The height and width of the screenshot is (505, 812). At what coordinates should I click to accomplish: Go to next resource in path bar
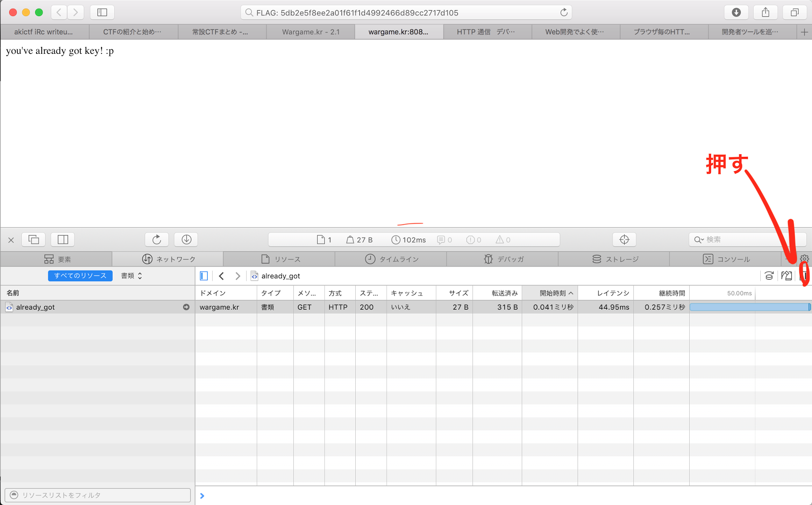pyautogui.click(x=238, y=276)
